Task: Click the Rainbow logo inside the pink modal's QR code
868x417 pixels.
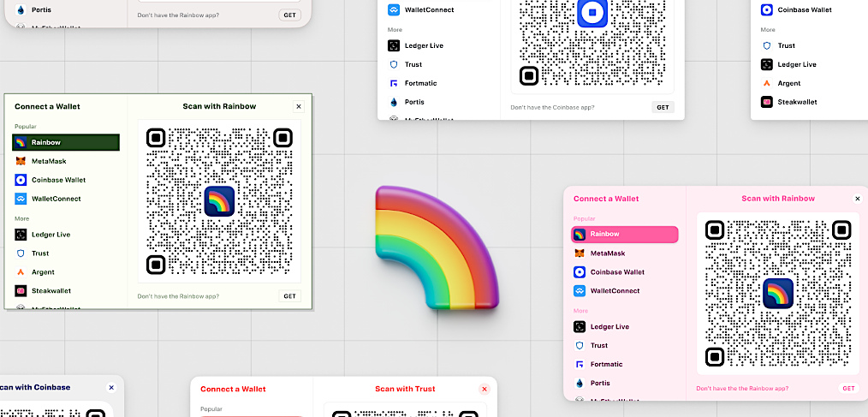Action: coord(778,293)
